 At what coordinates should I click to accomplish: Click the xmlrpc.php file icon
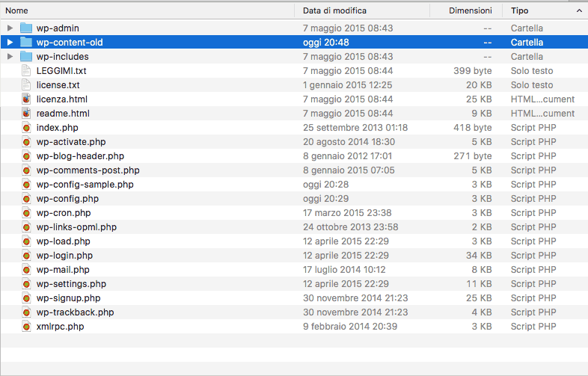click(26, 326)
